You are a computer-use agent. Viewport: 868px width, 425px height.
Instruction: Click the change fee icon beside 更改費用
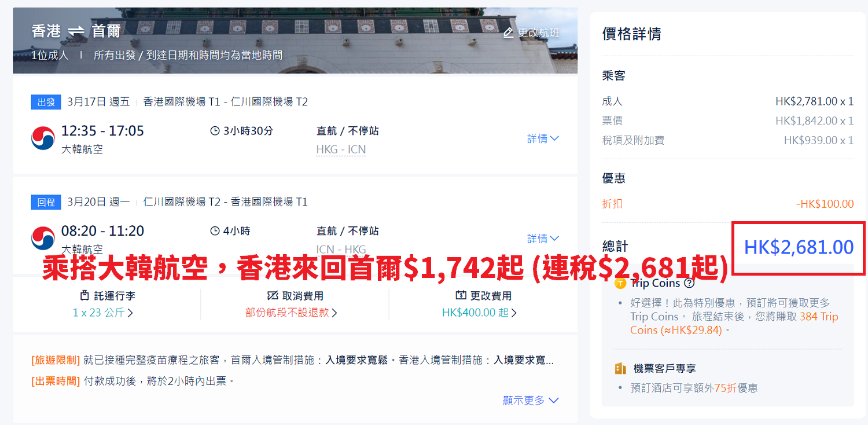point(461,295)
